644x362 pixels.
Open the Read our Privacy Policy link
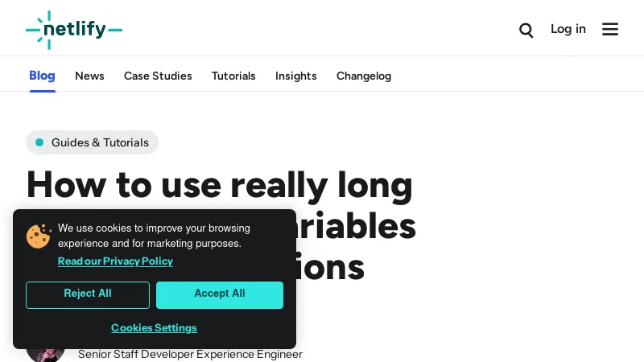(115, 261)
